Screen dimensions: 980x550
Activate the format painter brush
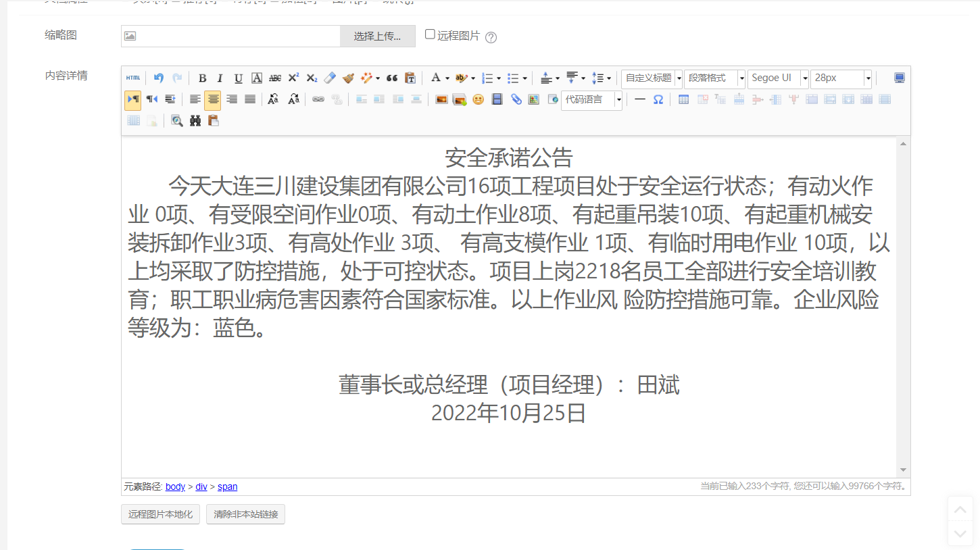(x=348, y=78)
